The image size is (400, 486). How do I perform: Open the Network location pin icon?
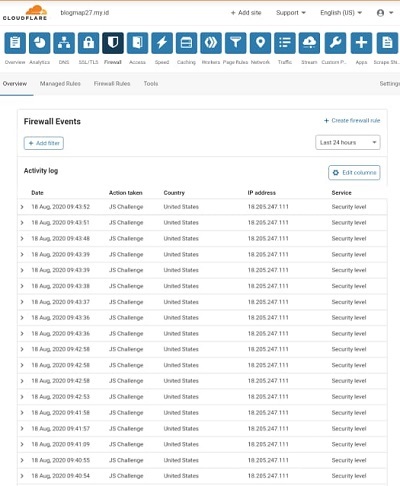260,43
